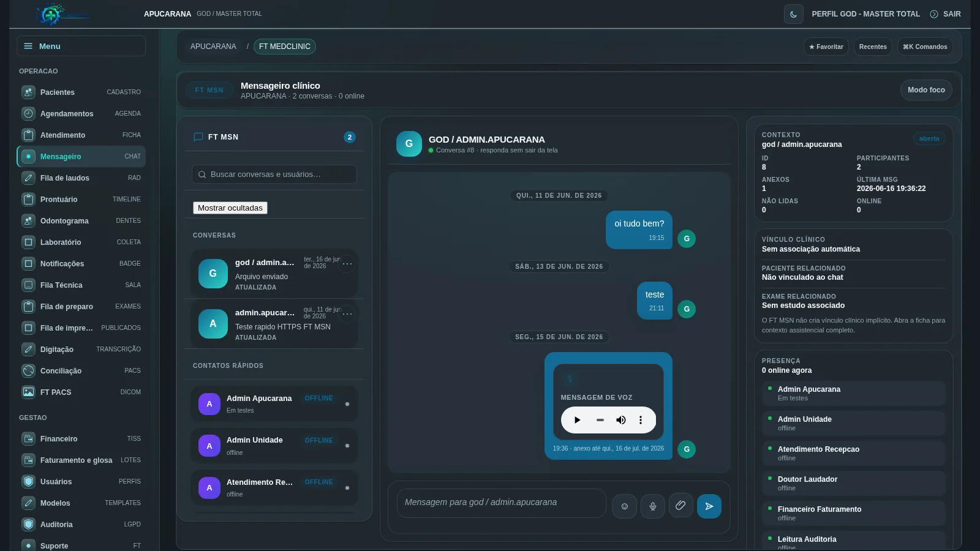Play the voice message
Viewport: 980px width, 551px height.
pos(577,420)
